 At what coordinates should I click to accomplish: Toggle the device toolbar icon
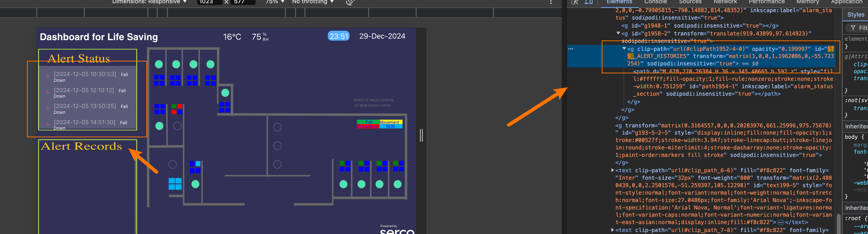pos(589,2)
